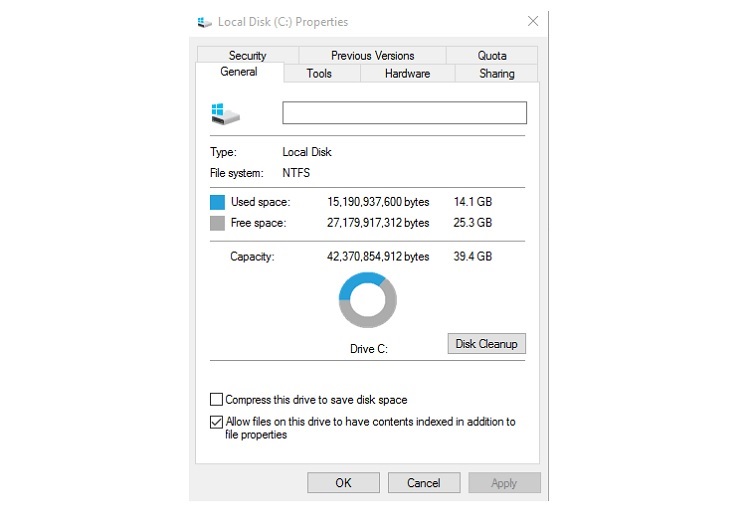Click the drive icon in the title bar
755x524 pixels.
204,22
